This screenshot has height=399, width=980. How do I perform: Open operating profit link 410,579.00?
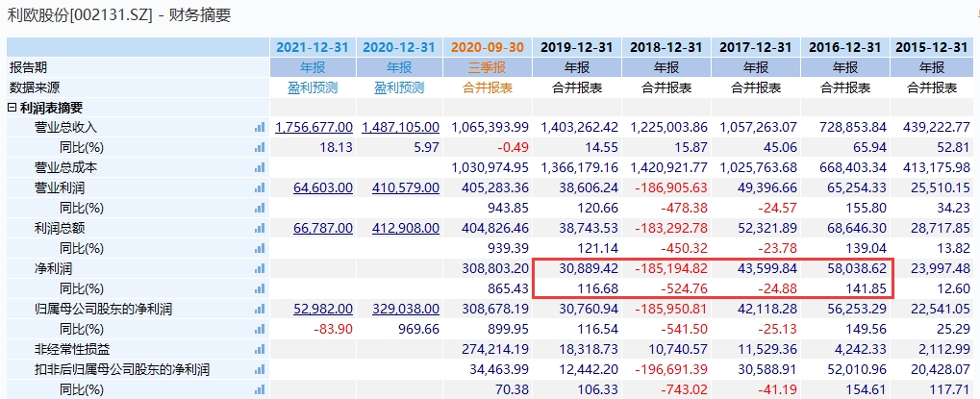click(x=405, y=187)
